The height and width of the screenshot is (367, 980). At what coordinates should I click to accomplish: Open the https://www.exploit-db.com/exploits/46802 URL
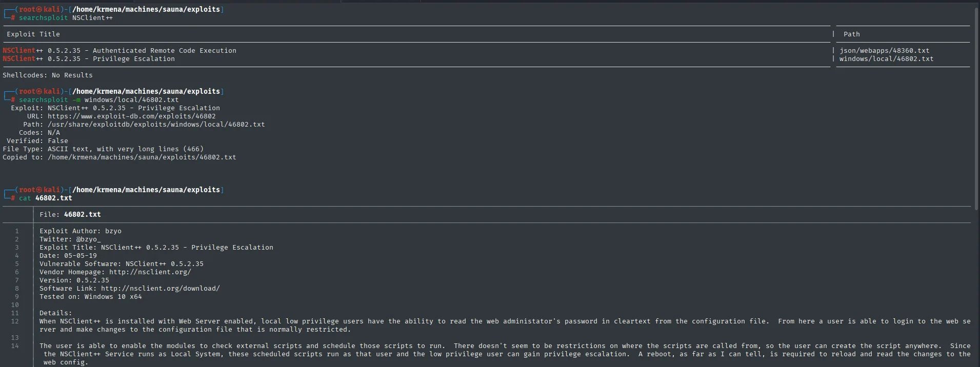pos(132,116)
